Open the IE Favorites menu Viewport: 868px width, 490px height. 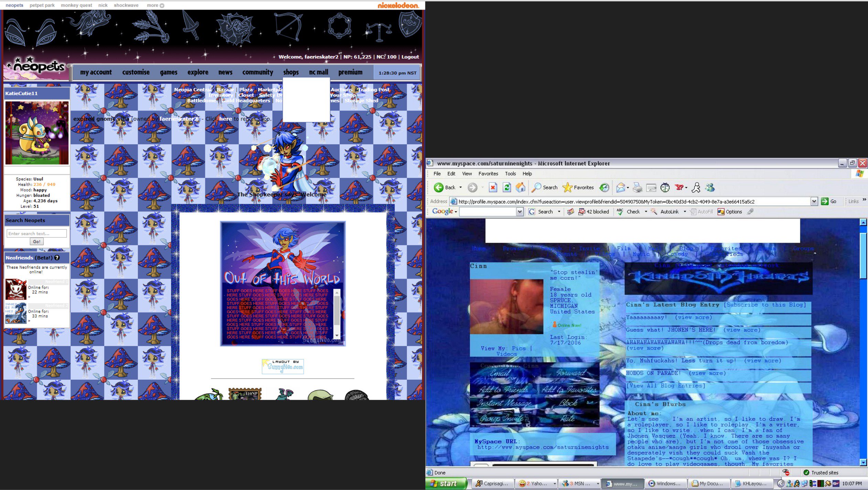[x=488, y=173]
